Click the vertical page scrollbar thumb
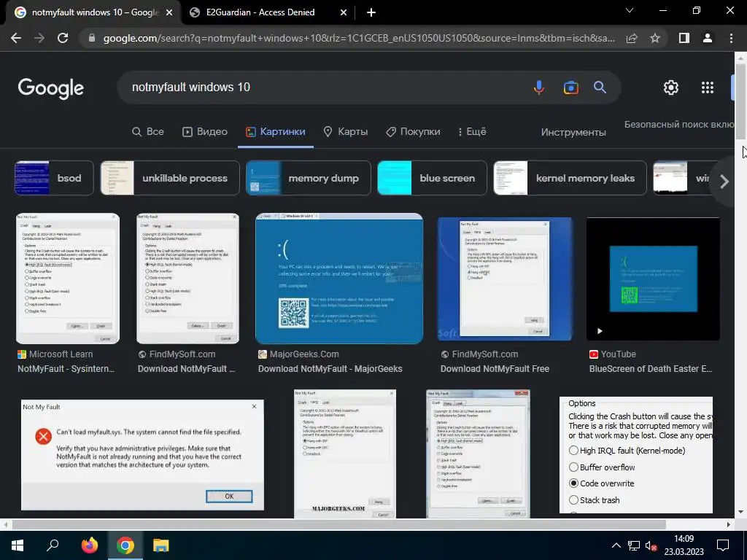 [740, 101]
